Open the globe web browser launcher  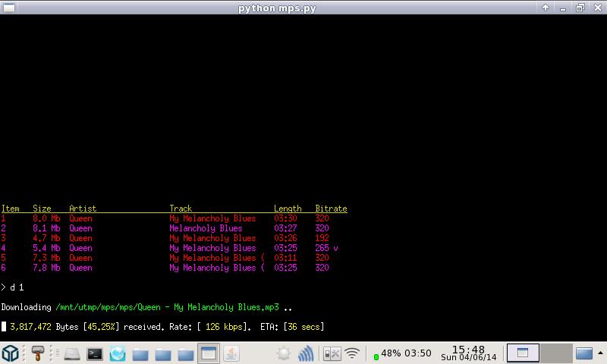point(118,353)
